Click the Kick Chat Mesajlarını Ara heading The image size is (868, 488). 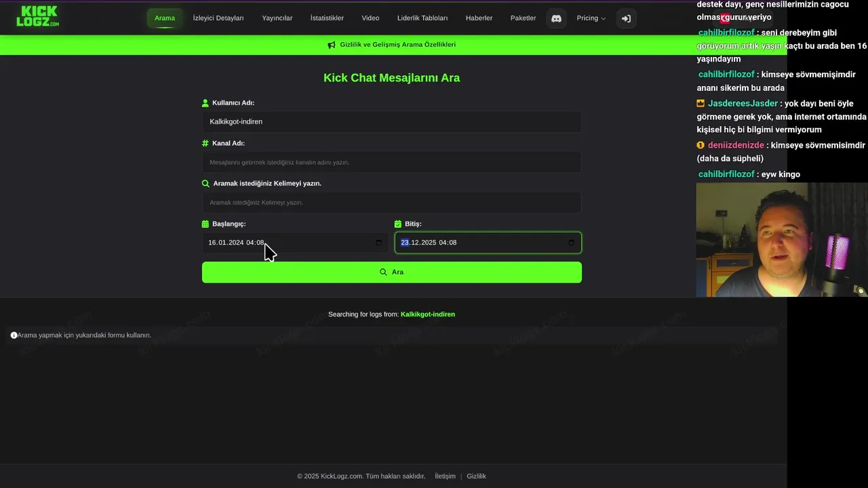click(392, 78)
